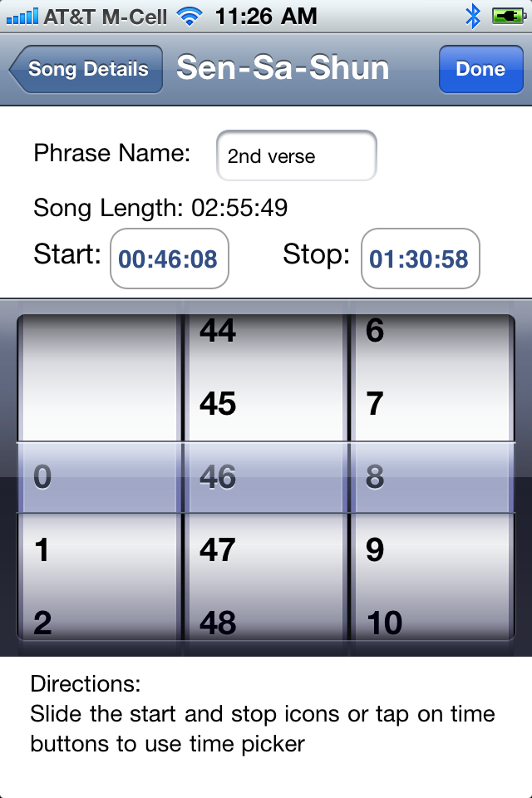Pick 44 in the middle picker wheel
This screenshot has height=798, width=532.
pyautogui.click(x=218, y=330)
